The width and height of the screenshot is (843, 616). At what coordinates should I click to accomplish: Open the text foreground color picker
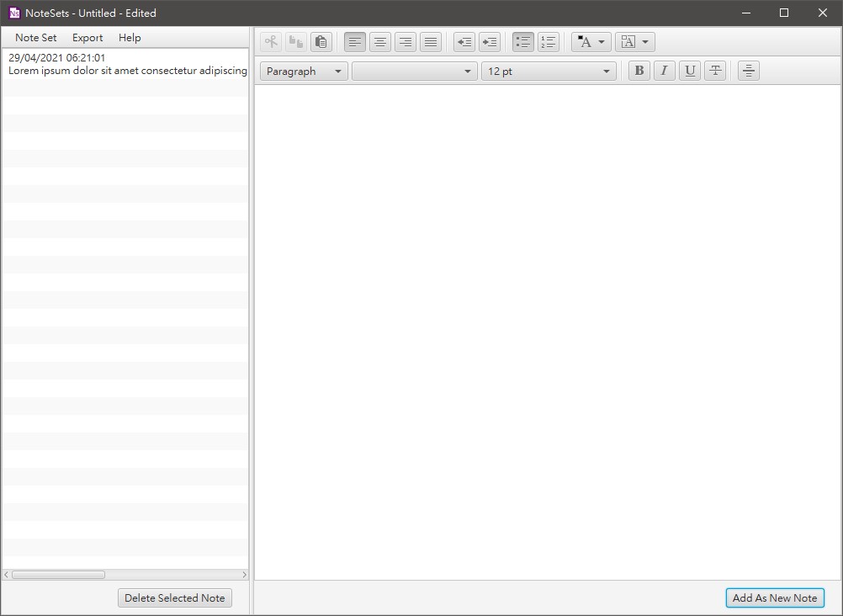[591, 42]
